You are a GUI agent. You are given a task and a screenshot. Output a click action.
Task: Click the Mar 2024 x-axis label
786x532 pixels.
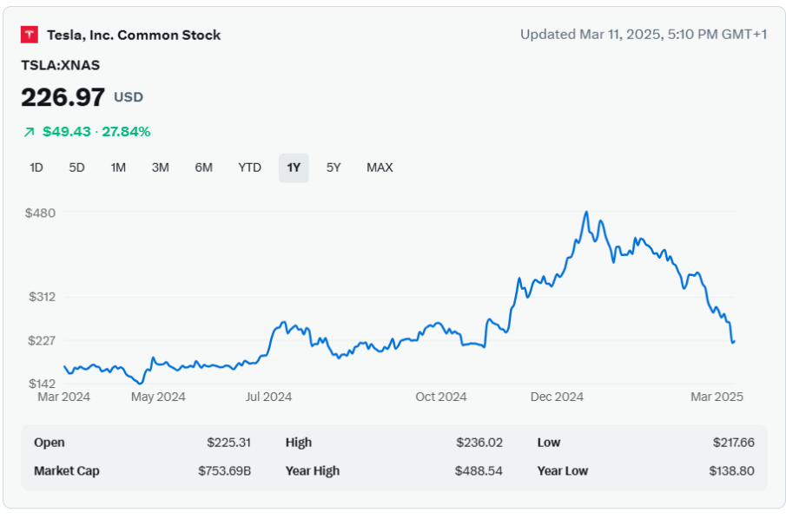63,397
